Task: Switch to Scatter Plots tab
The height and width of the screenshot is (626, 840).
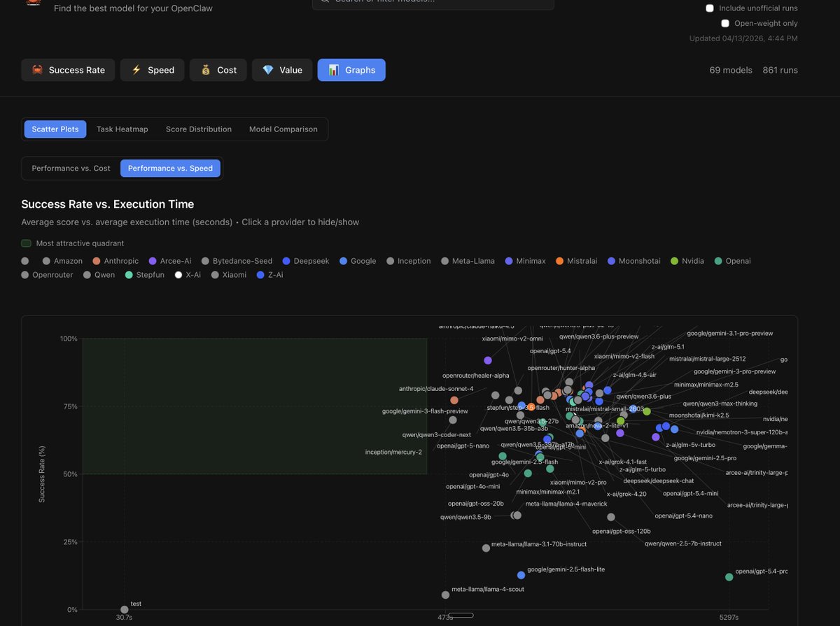Action: pyautogui.click(x=55, y=129)
